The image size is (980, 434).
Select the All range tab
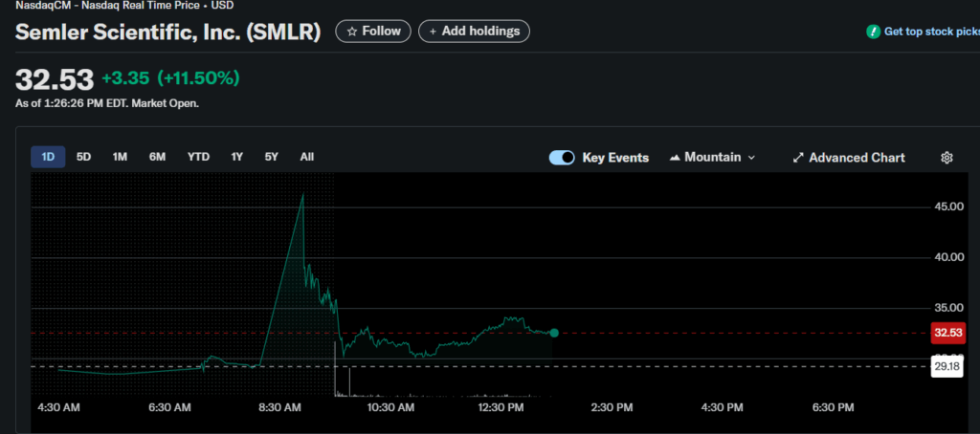coord(307,158)
